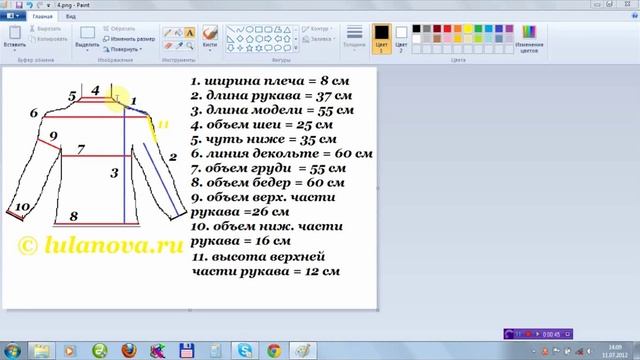Click the Save icon in the title bar

(19, 5)
